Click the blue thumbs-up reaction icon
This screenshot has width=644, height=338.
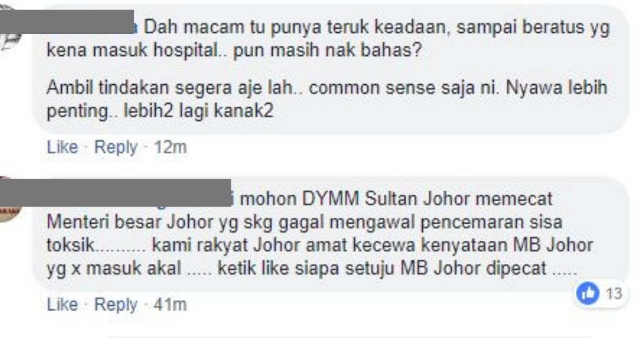(x=587, y=294)
